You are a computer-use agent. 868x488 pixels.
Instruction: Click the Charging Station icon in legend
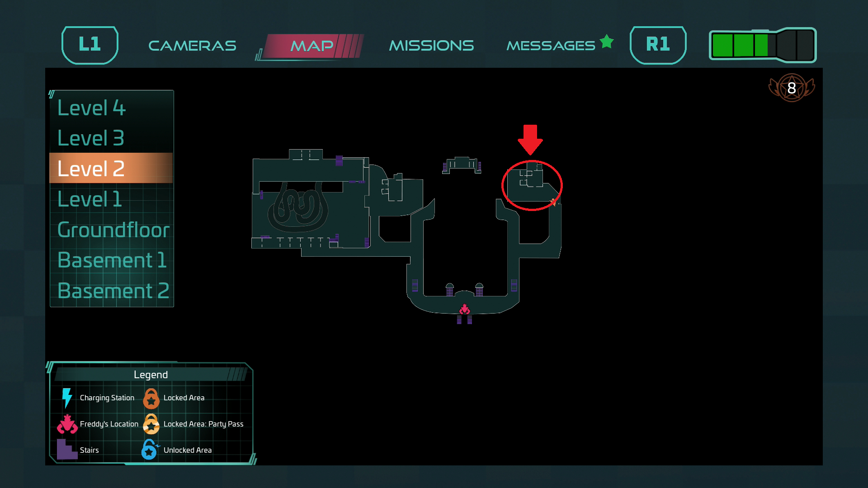67,398
